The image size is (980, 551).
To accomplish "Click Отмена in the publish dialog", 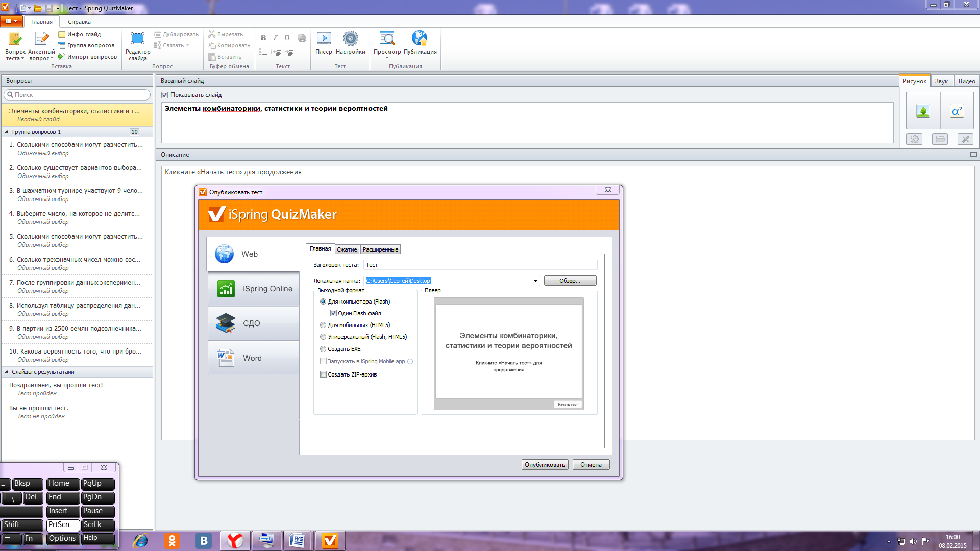I will (x=591, y=465).
